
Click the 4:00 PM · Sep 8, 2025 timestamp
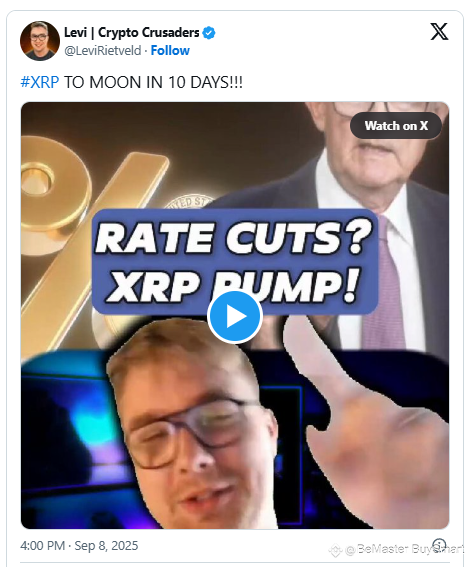pyautogui.click(x=79, y=546)
